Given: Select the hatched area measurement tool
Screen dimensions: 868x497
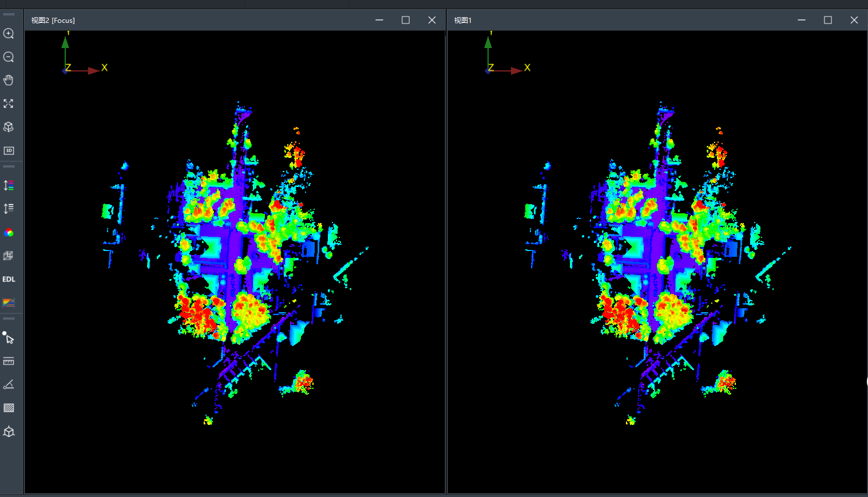Looking at the screenshot, I should (9, 408).
